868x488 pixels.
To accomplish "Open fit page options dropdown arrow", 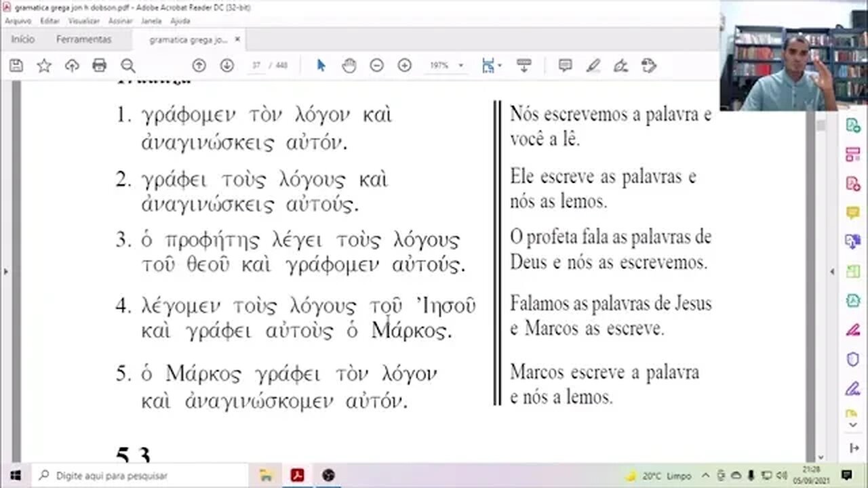I will [500, 66].
